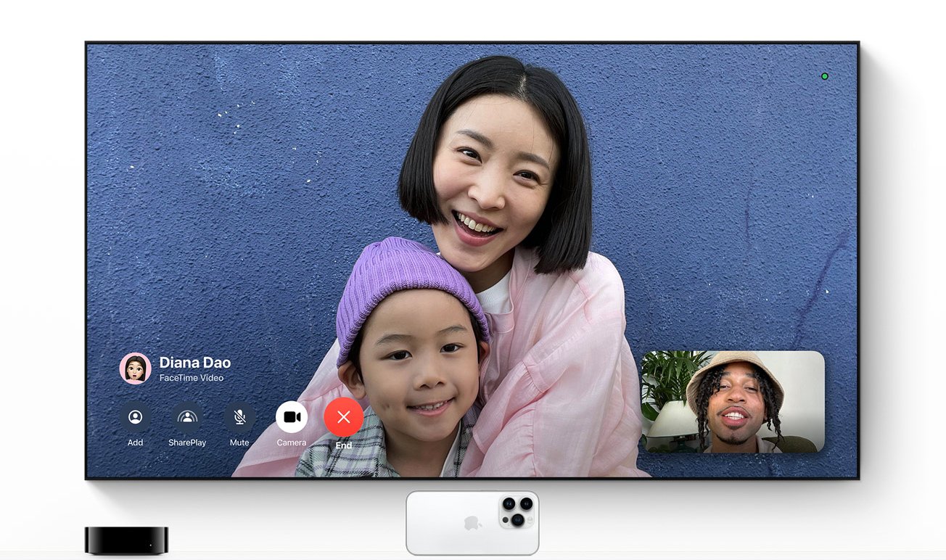The image size is (946, 560).
Task: Click the "Camera" text label
Action: tap(292, 442)
